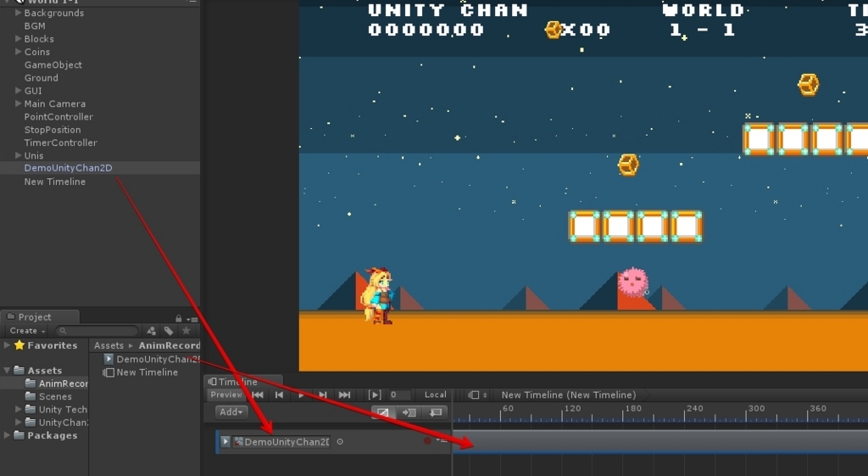Viewport: 868px width, 476px height.
Task: Select BGM in the Hierarchy
Action: [x=35, y=25]
